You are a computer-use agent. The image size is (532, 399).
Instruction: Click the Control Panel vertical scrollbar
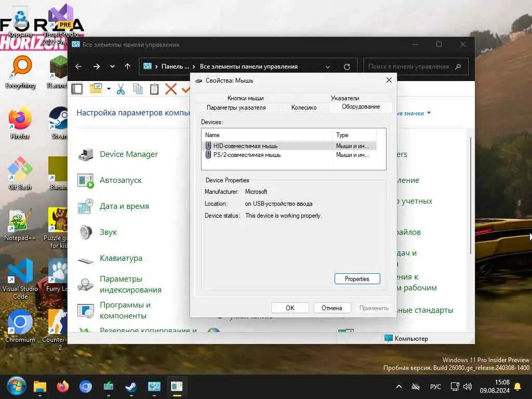click(x=471, y=195)
